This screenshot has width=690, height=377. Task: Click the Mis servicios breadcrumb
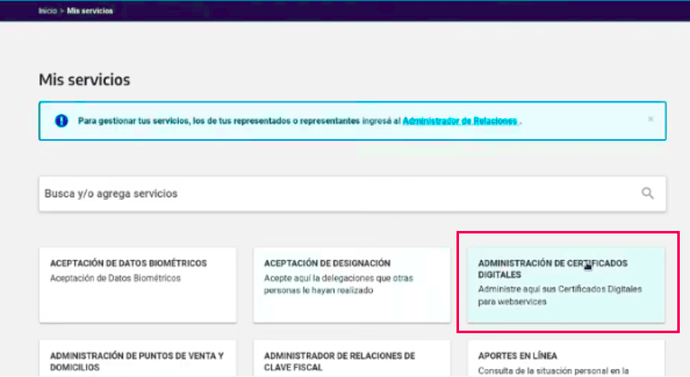(90, 11)
